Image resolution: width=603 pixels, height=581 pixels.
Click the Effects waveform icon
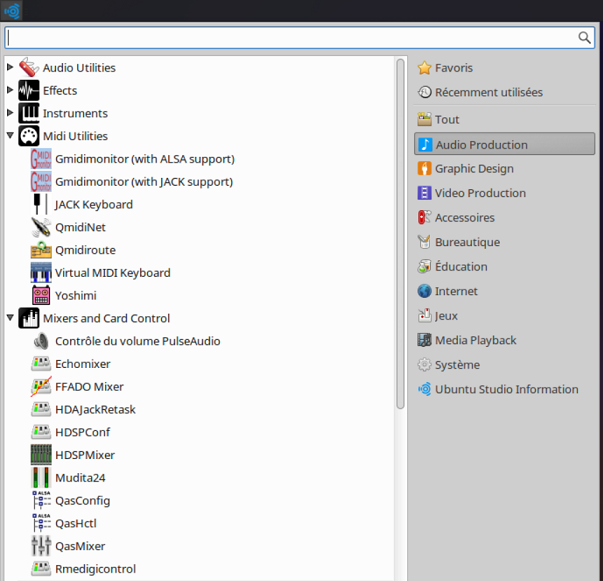29,90
